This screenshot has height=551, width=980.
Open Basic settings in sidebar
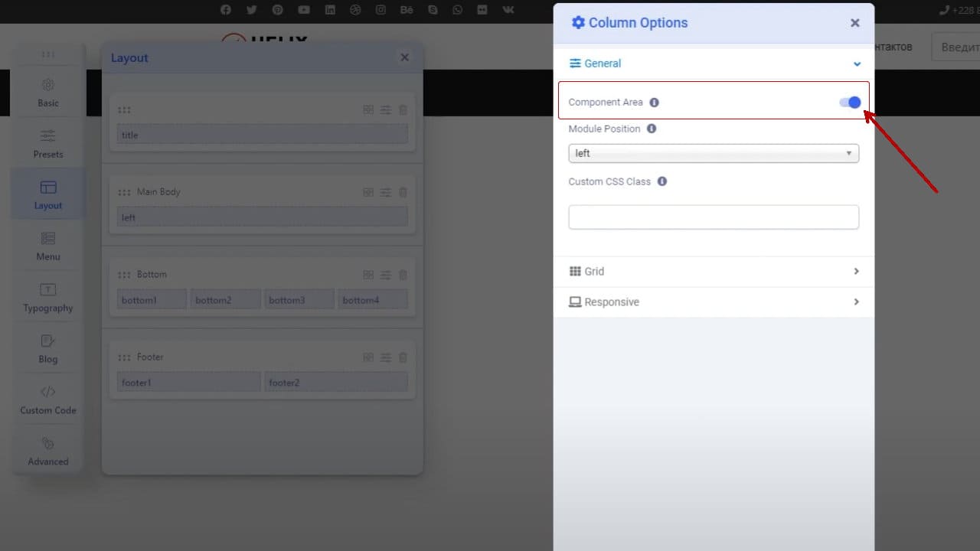(48, 92)
